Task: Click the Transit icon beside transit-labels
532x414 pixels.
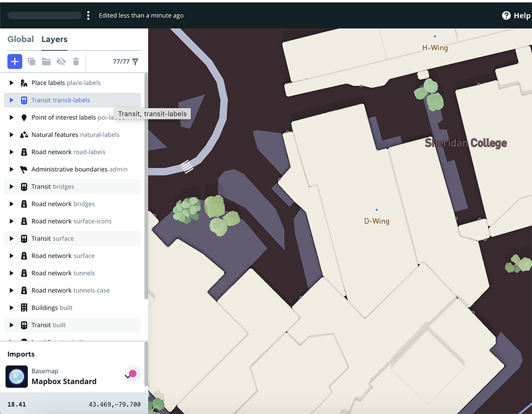Action: (23, 100)
